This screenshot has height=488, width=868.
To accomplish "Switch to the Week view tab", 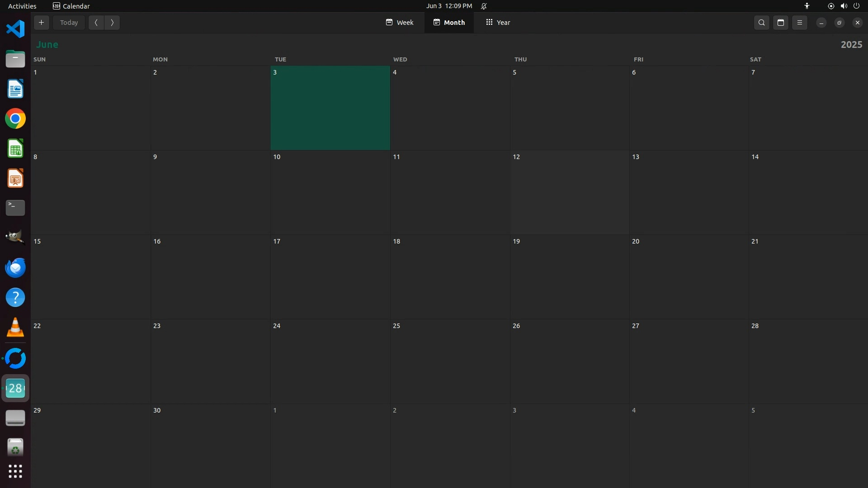I will click(400, 23).
